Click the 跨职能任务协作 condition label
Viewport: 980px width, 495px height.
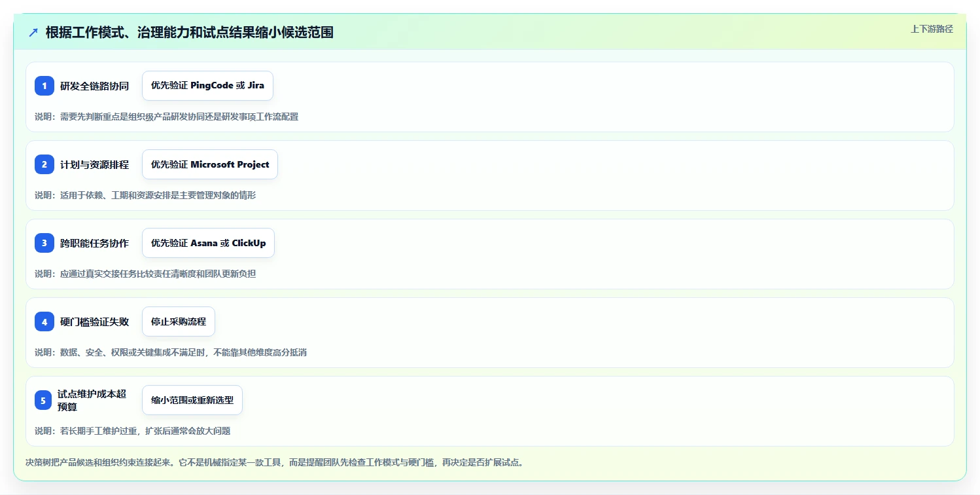pyautogui.click(x=95, y=243)
